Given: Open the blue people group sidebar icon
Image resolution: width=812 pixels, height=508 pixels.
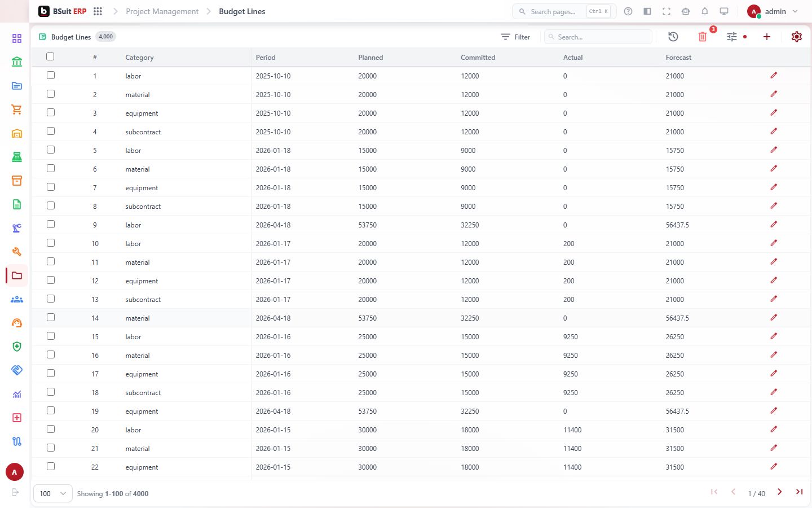Looking at the screenshot, I should click(17, 299).
